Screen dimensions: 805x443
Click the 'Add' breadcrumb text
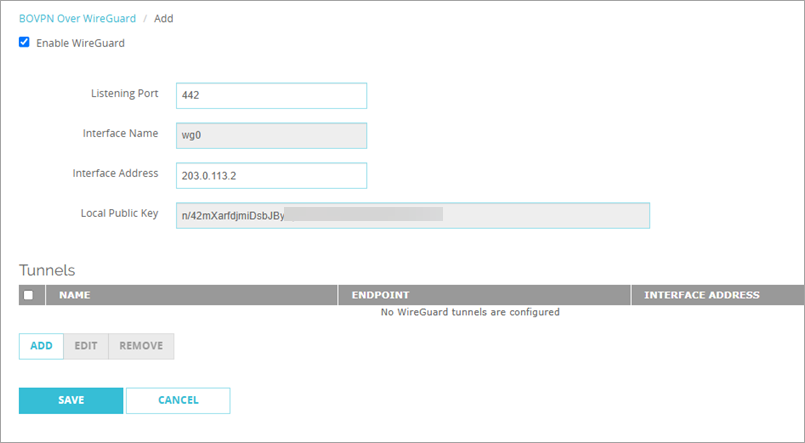click(x=164, y=18)
